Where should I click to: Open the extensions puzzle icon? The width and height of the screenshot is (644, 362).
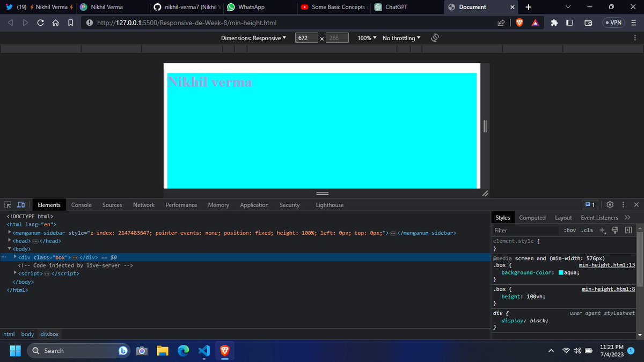coord(554,23)
